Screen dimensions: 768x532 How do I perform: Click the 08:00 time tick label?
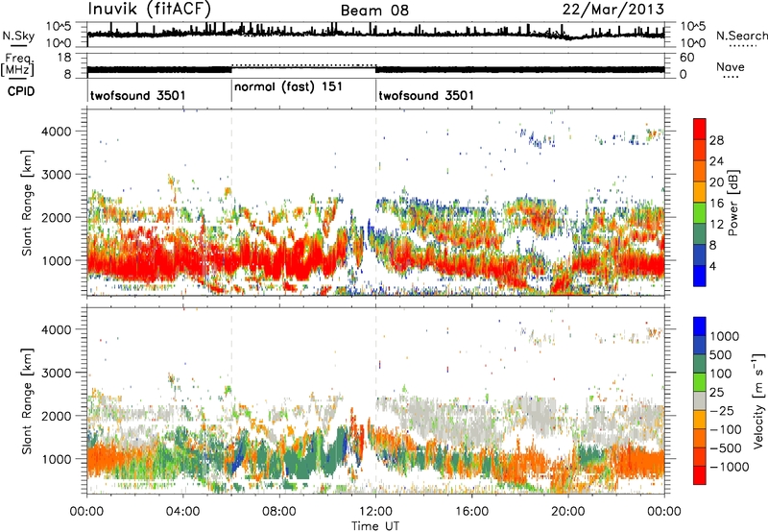point(278,512)
